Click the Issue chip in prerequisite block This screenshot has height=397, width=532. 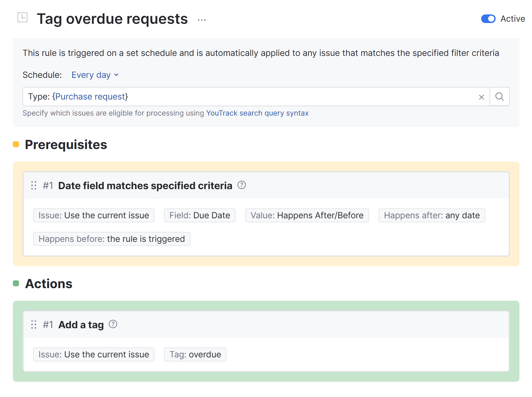[x=94, y=215]
